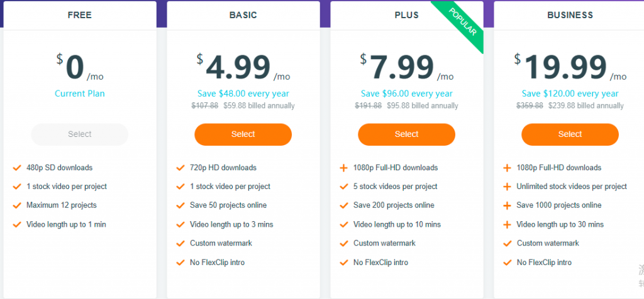The width and height of the screenshot is (644, 299).
Task: Select the Business plan button
Action: 570,134
